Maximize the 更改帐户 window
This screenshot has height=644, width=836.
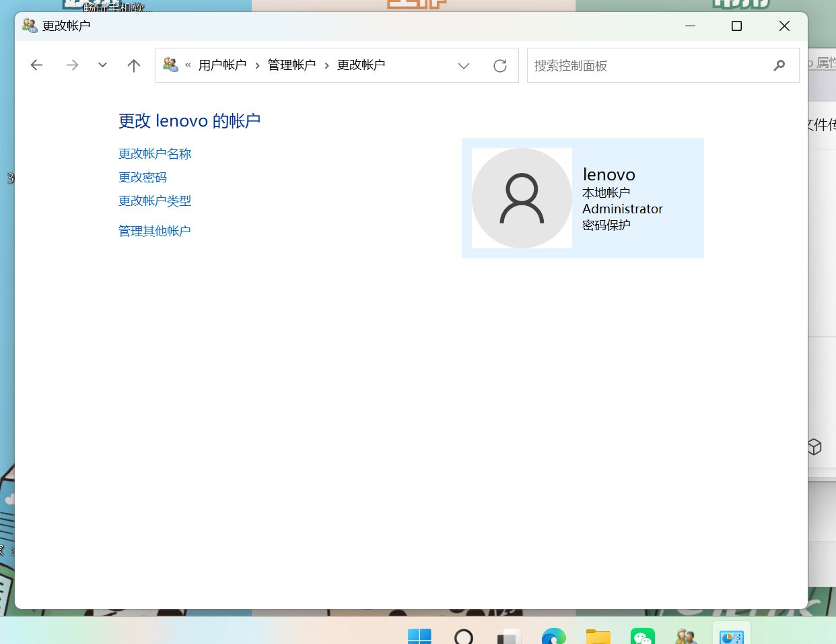736,26
